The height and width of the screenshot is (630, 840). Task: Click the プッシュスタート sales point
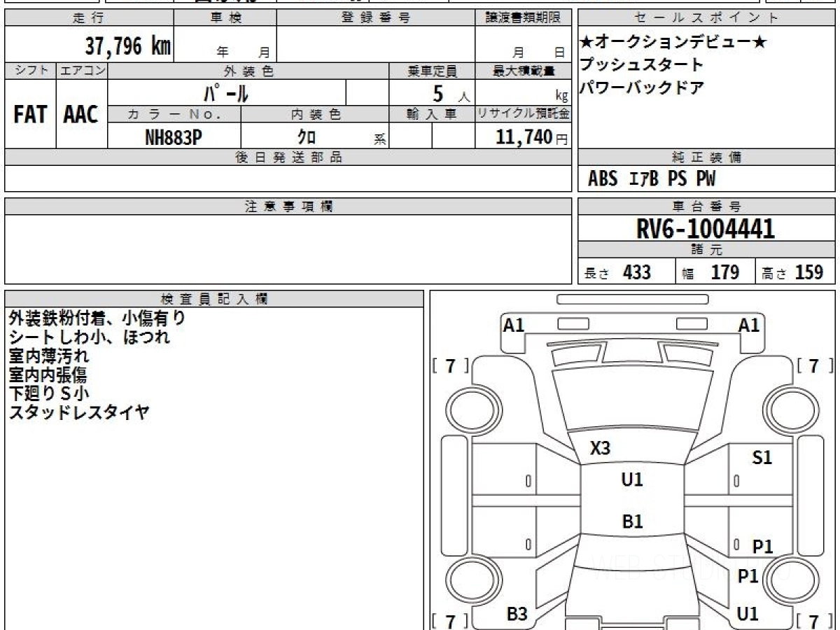tap(642, 65)
